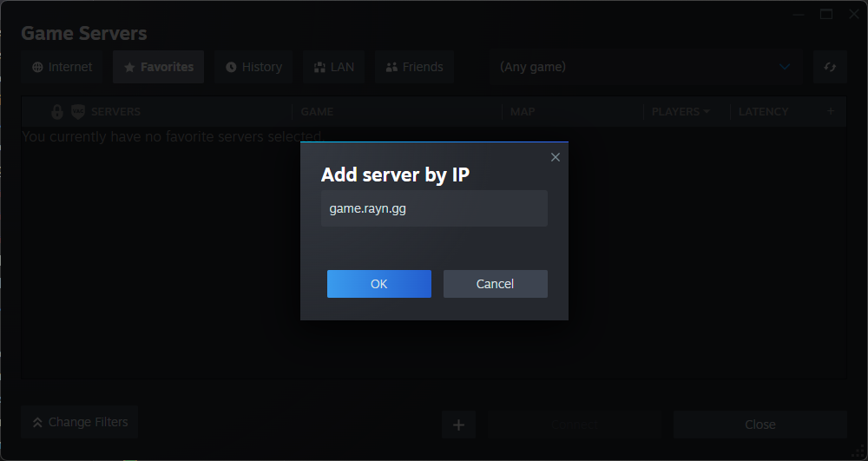Select the Favorites tab

(x=158, y=67)
